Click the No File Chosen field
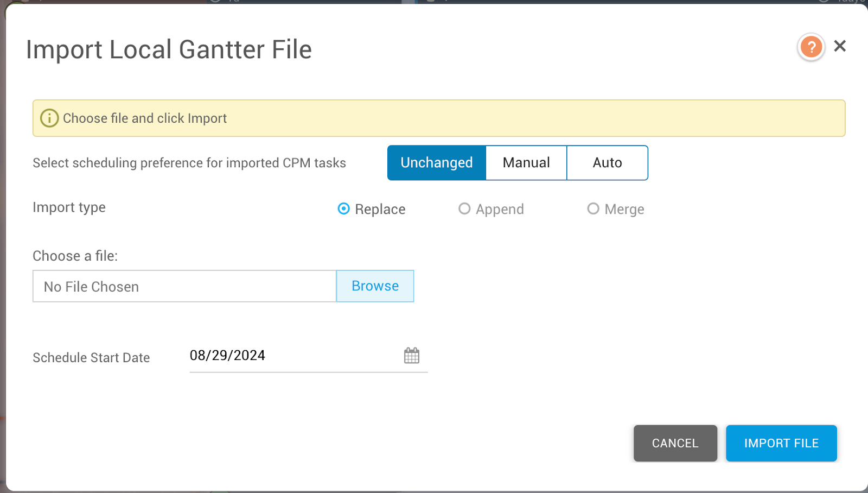This screenshot has width=868, height=493. click(x=184, y=286)
